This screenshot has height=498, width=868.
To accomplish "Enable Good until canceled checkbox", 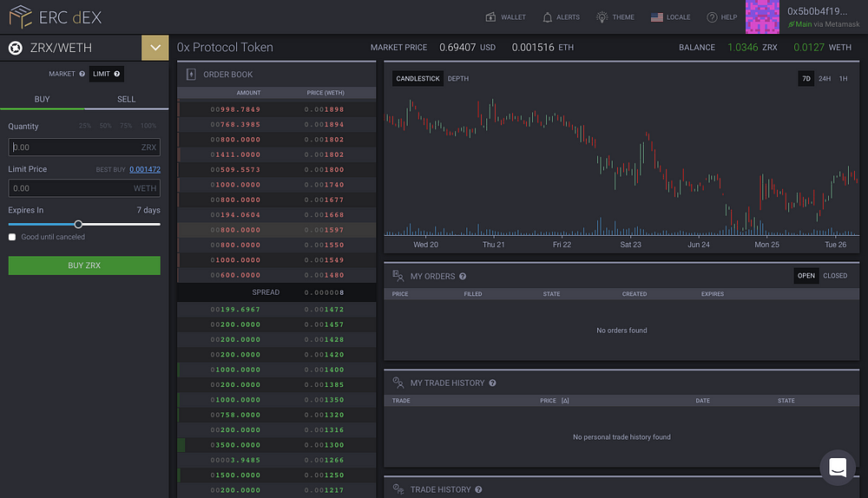I will [x=12, y=237].
